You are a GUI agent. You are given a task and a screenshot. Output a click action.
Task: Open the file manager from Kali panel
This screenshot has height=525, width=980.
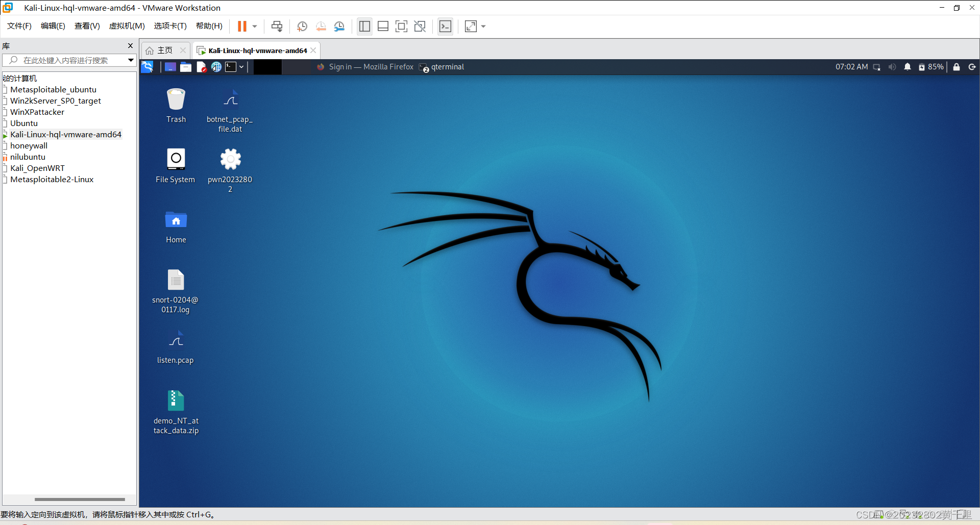(x=186, y=67)
